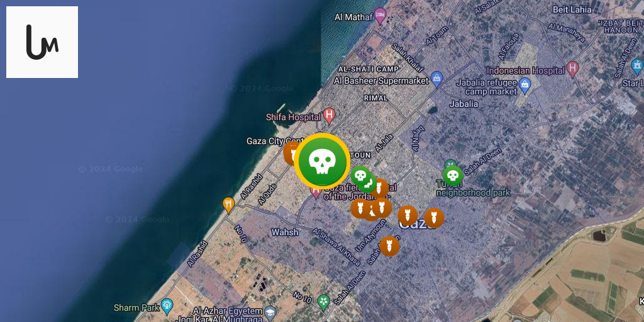Click the Jabalia place label

[464, 104]
